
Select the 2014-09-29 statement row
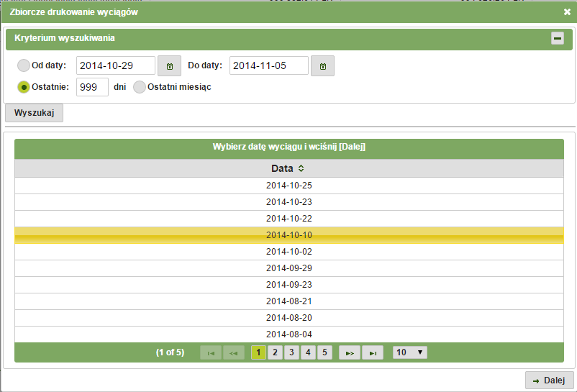pos(289,268)
